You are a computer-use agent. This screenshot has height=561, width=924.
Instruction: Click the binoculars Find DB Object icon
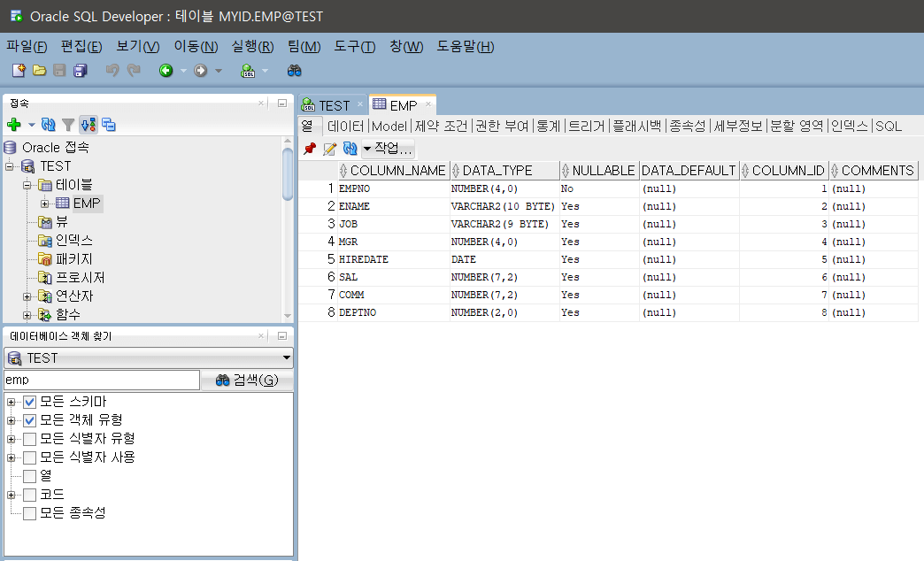(294, 71)
